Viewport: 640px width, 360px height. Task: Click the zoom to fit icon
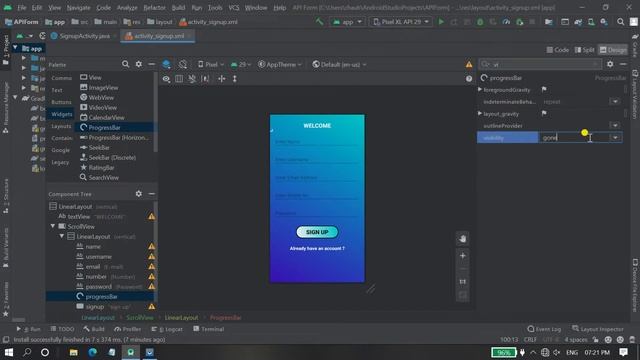tap(462, 295)
